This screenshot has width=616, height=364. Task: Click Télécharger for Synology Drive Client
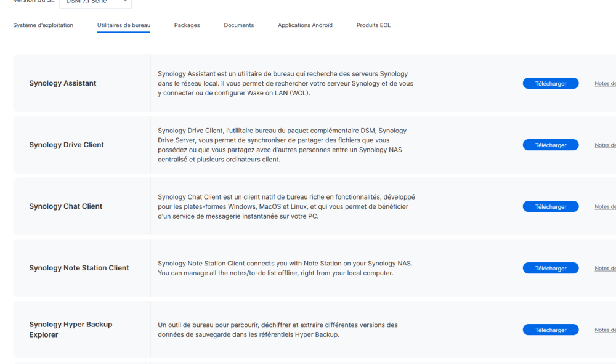pyautogui.click(x=551, y=145)
